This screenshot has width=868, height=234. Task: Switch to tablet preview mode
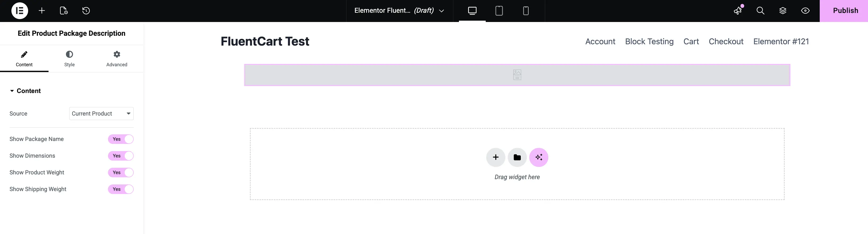499,11
